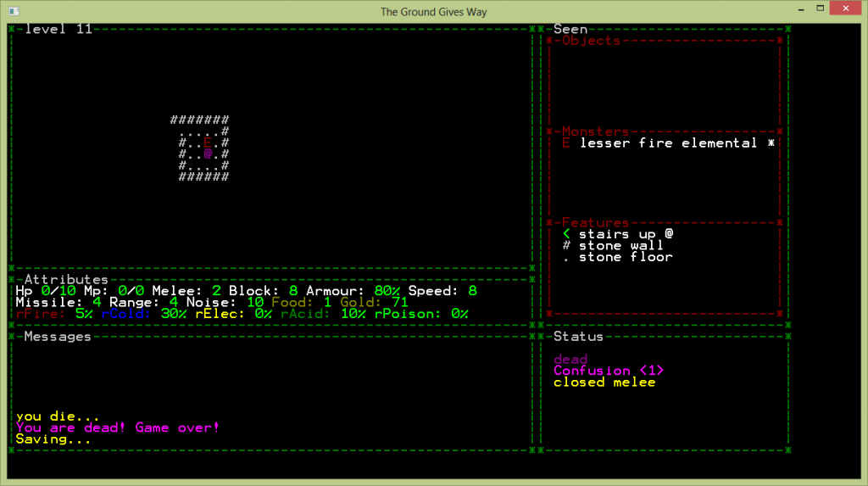
Task: Click the Gold: 71 attribute
Action: (x=374, y=303)
